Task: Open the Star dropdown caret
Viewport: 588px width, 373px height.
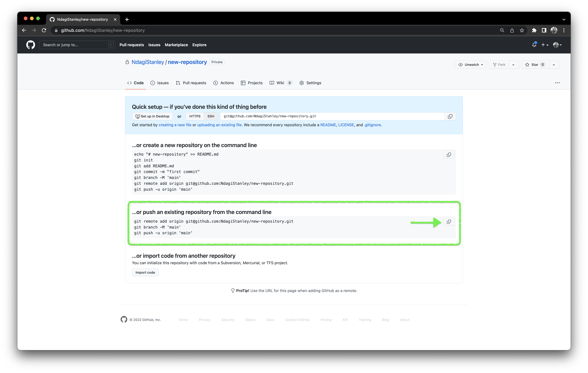Action: (x=554, y=65)
